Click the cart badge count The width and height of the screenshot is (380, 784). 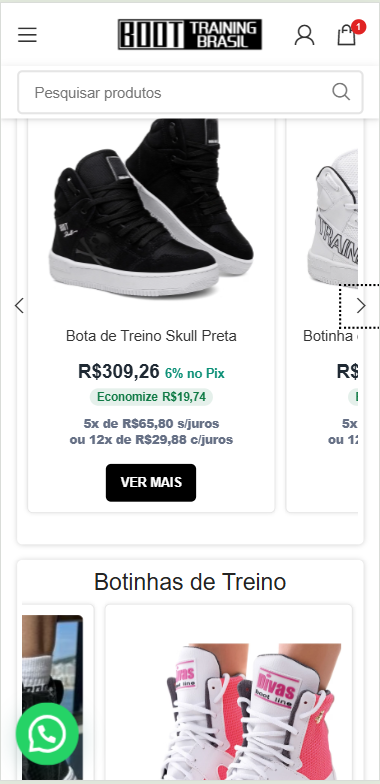pos(358,26)
